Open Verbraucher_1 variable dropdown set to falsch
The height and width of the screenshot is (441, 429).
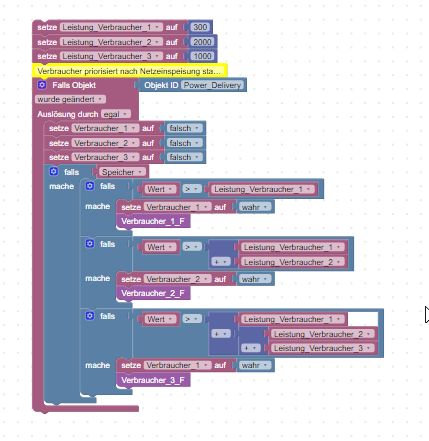(x=105, y=128)
